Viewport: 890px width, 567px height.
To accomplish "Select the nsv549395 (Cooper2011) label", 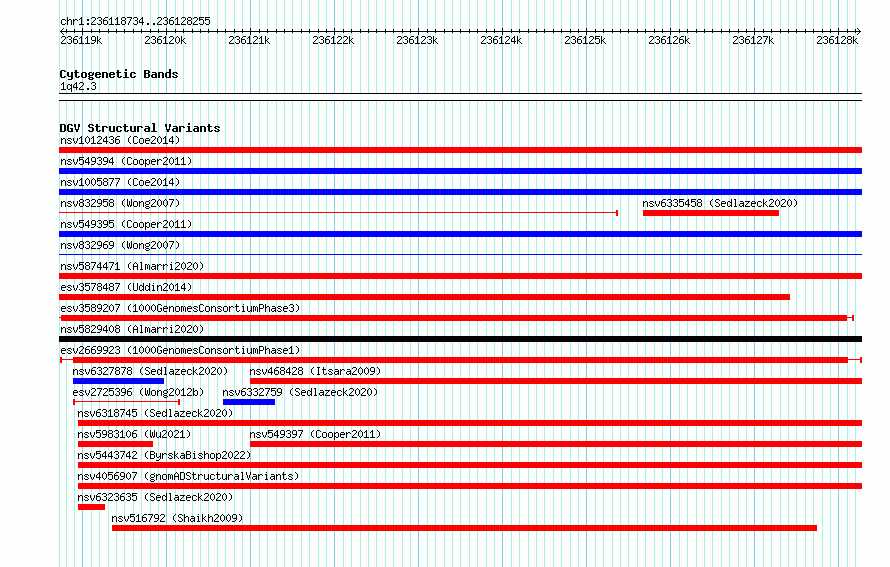I will 126,224.
